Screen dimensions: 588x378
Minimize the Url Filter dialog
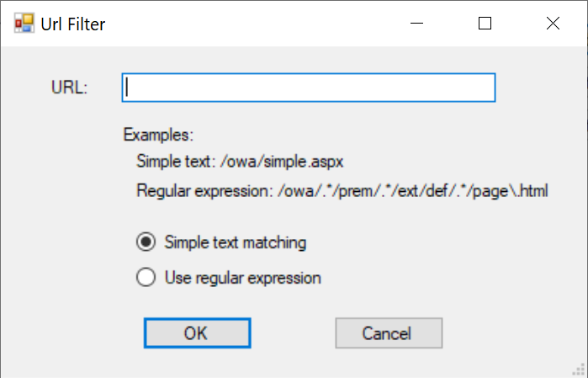pyautogui.click(x=416, y=24)
